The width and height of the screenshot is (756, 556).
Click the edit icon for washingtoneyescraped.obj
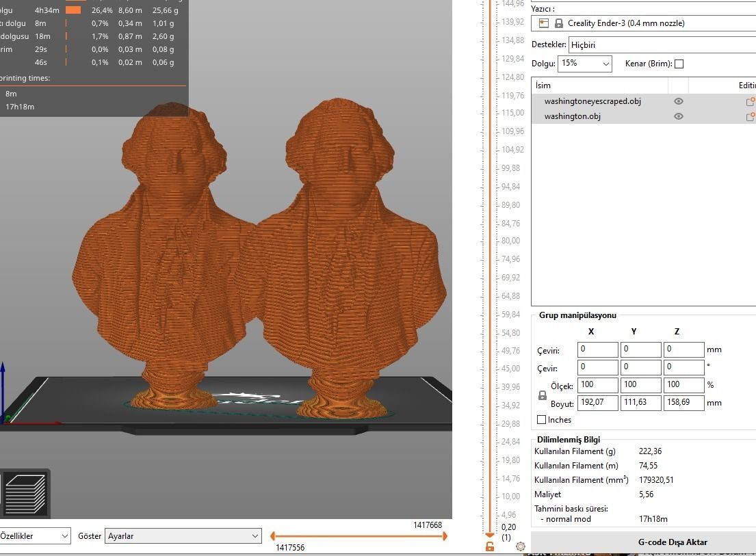pos(751,101)
